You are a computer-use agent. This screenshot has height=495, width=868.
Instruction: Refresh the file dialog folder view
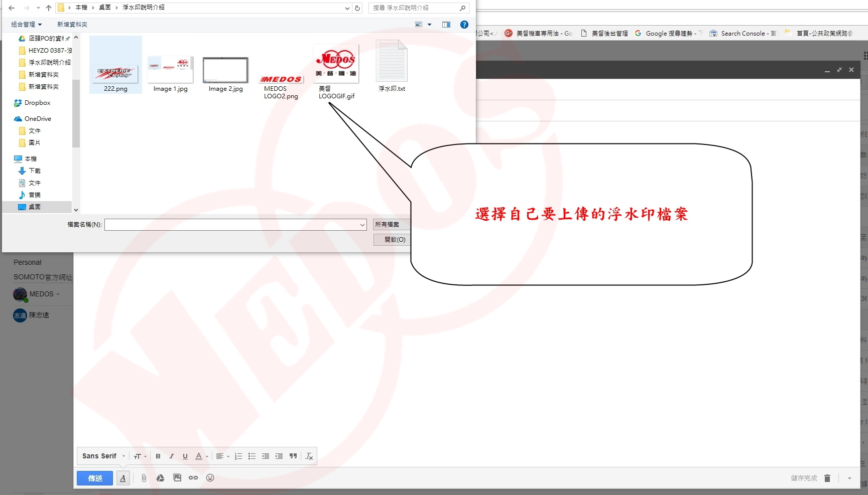tap(357, 8)
